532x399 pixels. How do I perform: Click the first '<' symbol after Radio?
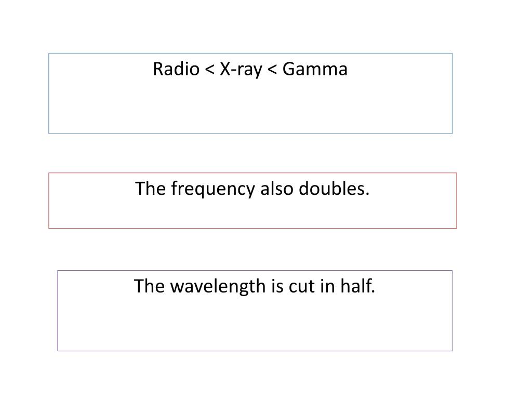(x=209, y=69)
